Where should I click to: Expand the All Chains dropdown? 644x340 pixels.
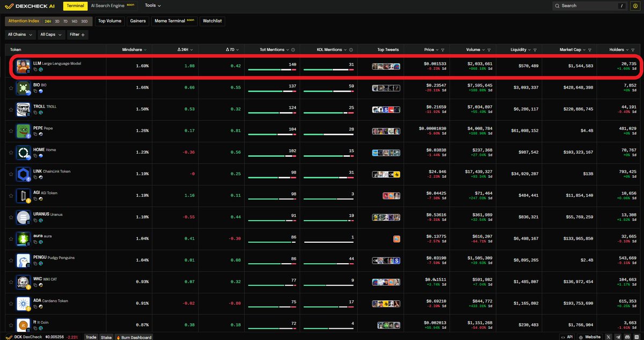pyautogui.click(x=19, y=34)
